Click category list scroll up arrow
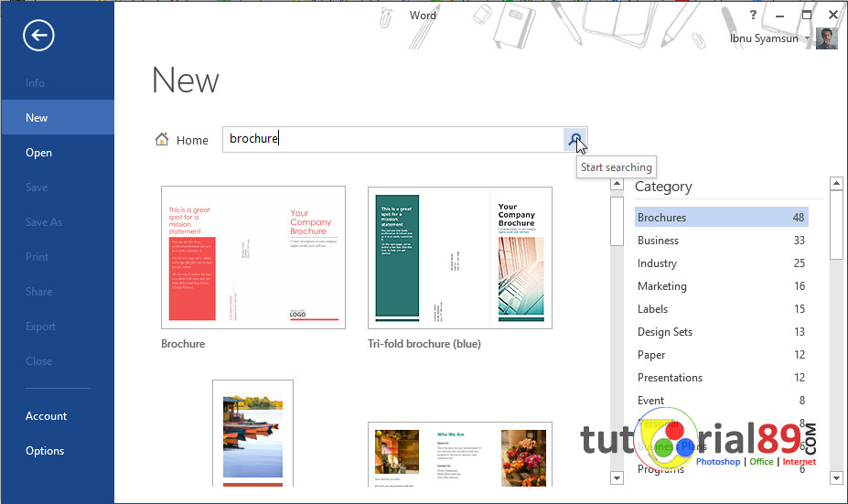The image size is (848, 504). (x=836, y=184)
